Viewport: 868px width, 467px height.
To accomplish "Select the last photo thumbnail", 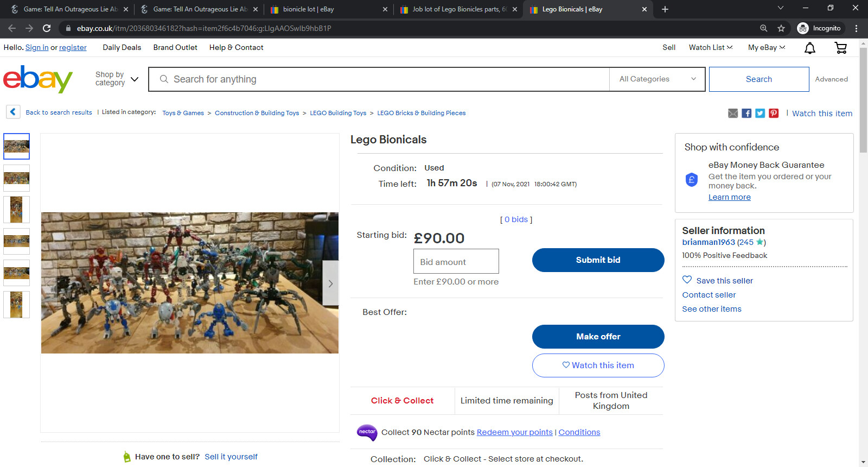I will pos(17,305).
